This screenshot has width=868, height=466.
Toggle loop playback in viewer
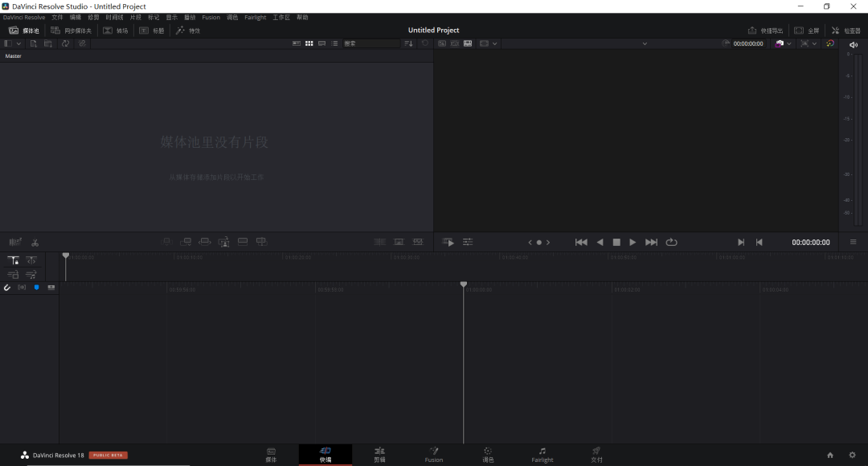point(671,242)
